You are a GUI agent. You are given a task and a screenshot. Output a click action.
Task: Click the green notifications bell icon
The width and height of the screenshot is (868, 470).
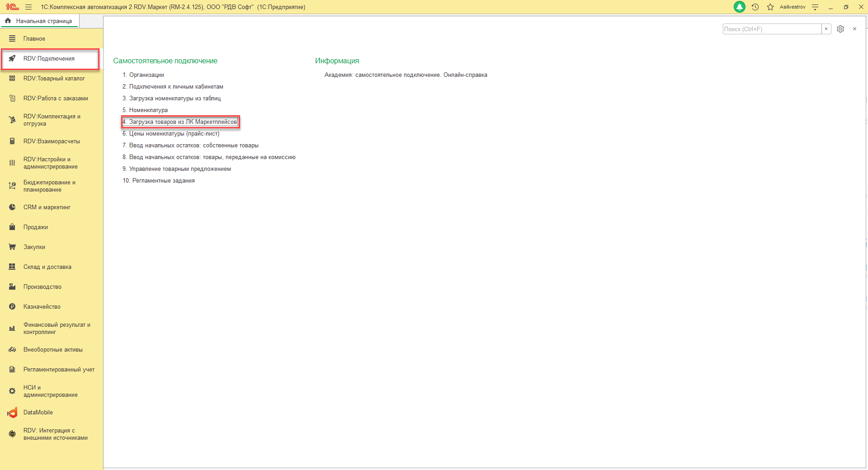tap(740, 7)
